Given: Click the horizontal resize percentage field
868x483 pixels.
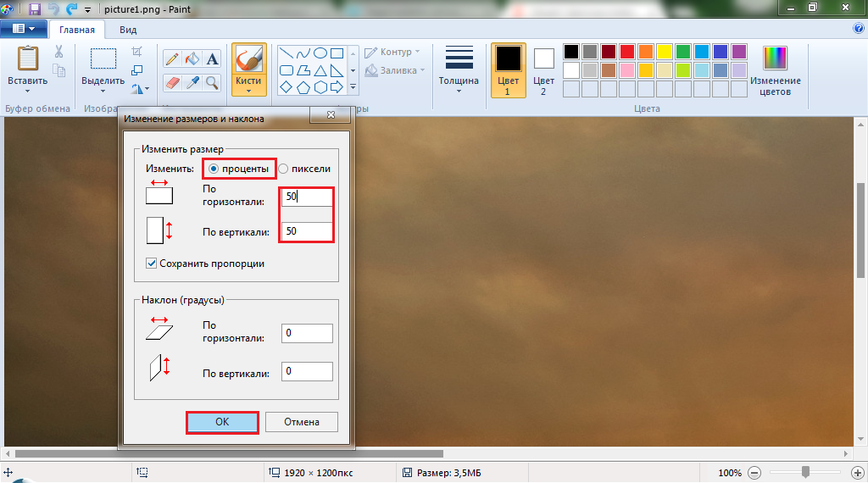Looking at the screenshot, I should click(x=307, y=197).
